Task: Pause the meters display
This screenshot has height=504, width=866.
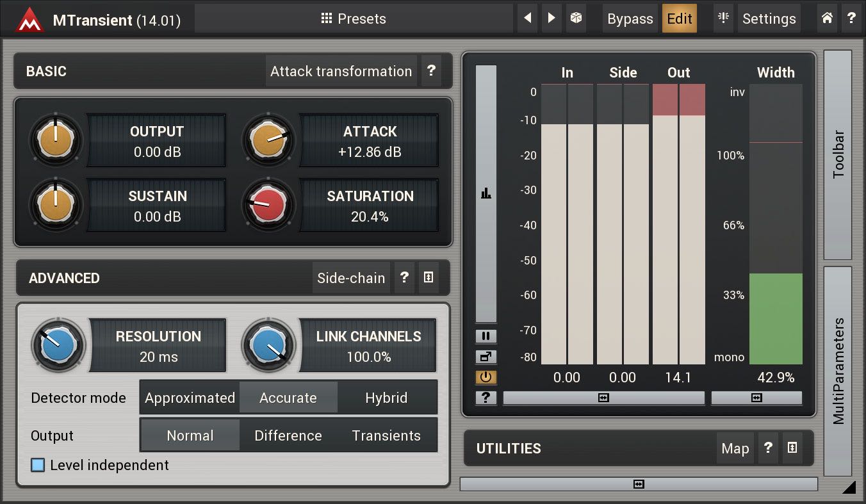Action: click(486, 336)
